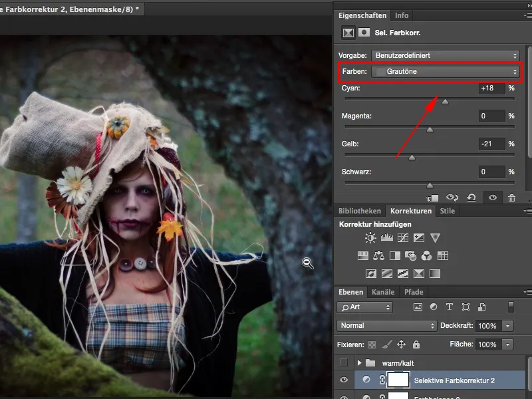Add Gradient Map adjustment icon

coord(435,273)
